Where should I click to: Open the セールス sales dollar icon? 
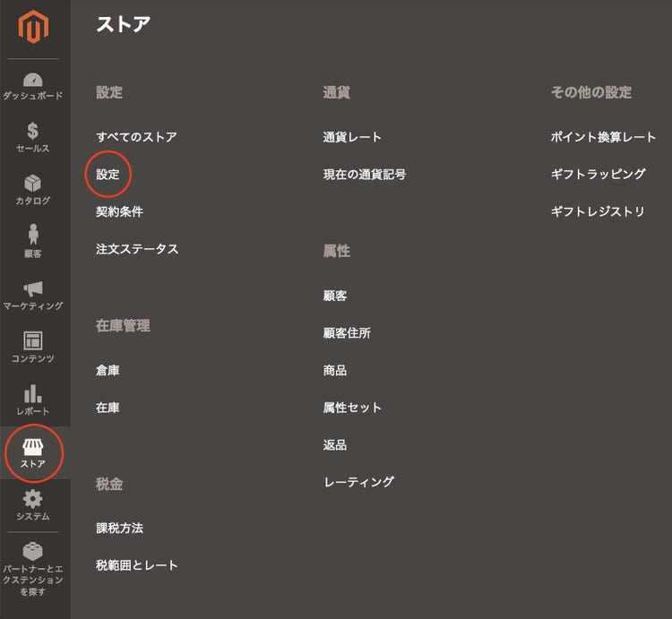(33, 132)
